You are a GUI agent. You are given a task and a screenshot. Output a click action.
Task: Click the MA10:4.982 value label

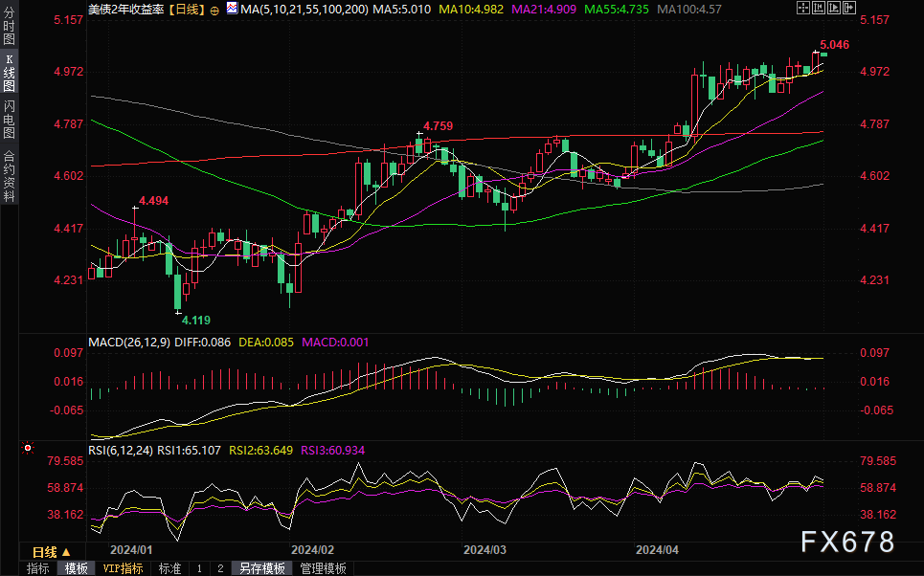471,10
